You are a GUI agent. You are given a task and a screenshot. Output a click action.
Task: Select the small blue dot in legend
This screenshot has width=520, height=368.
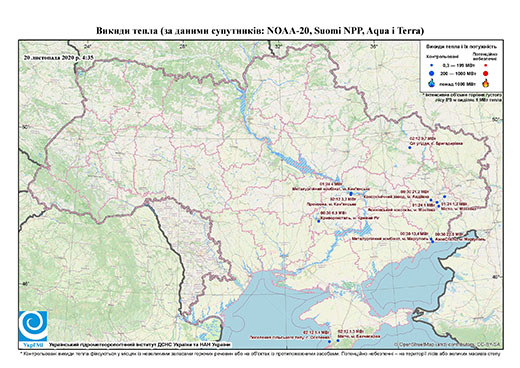point(432,65)
